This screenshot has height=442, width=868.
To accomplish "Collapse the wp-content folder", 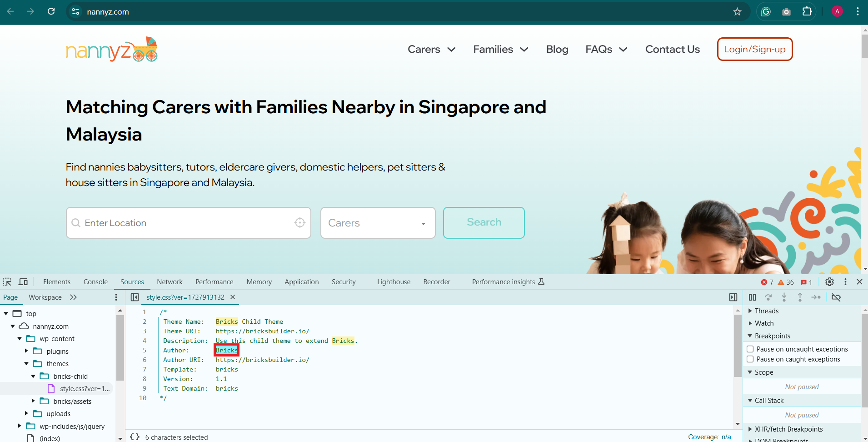I will click(20, 339).
